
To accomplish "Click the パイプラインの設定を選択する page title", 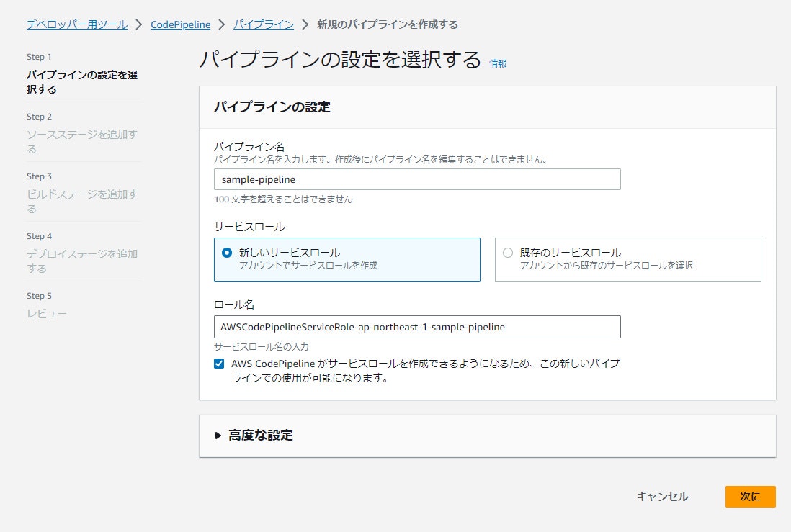I will click(341, 60).
